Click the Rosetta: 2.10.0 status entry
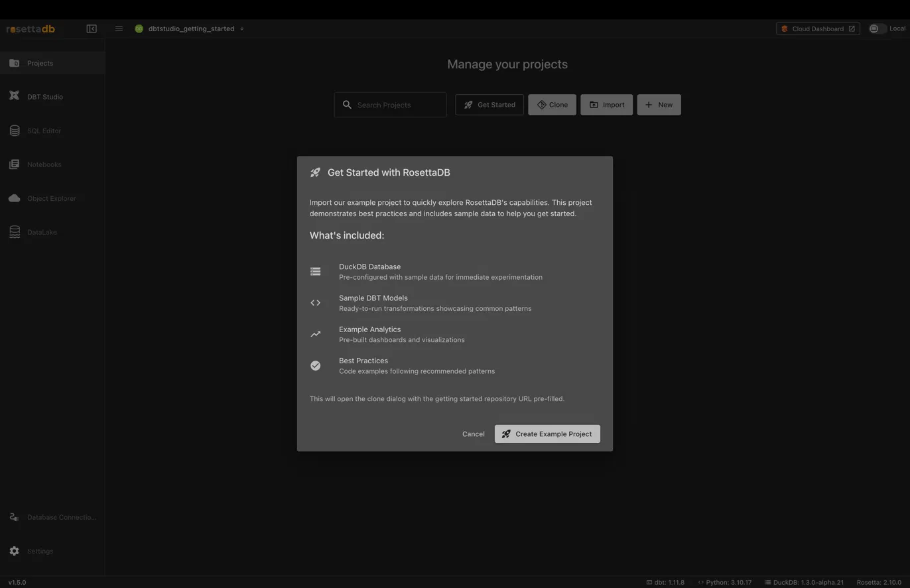Viewport: 910px width, 588px height. pos(879,583)
